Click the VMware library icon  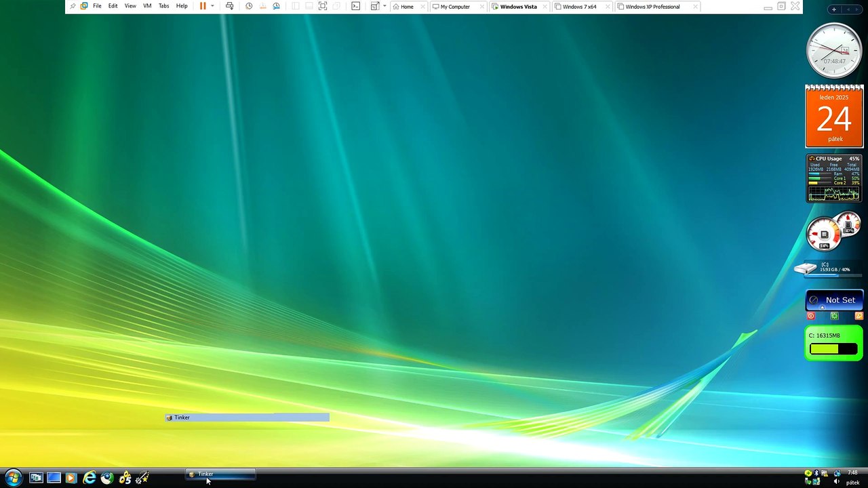(84, 6)
